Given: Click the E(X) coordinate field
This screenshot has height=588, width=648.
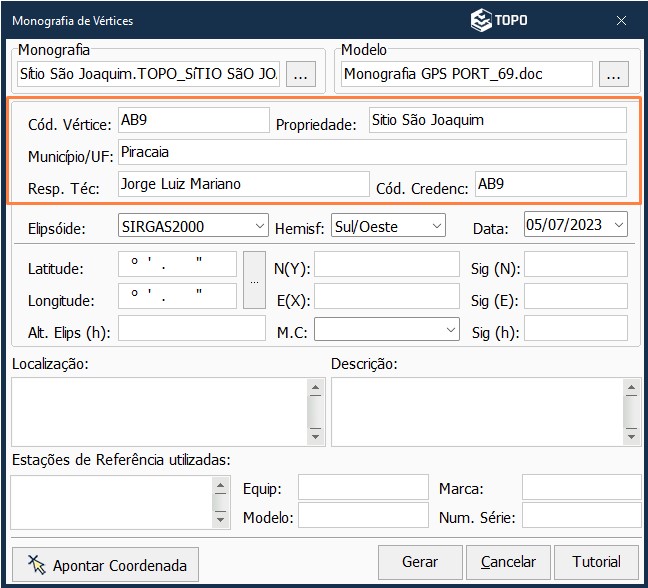Looking at the screenshot, I should pos(387,296).
